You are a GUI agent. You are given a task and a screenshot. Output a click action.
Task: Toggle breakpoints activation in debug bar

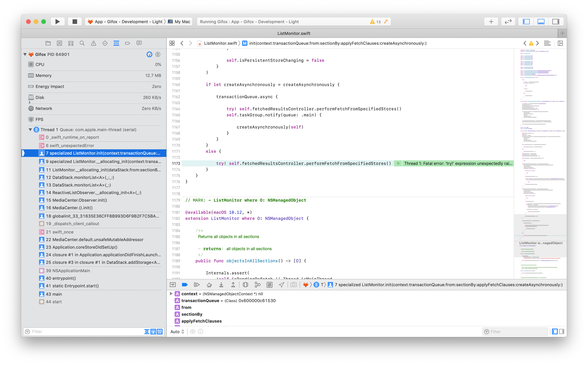185,285
